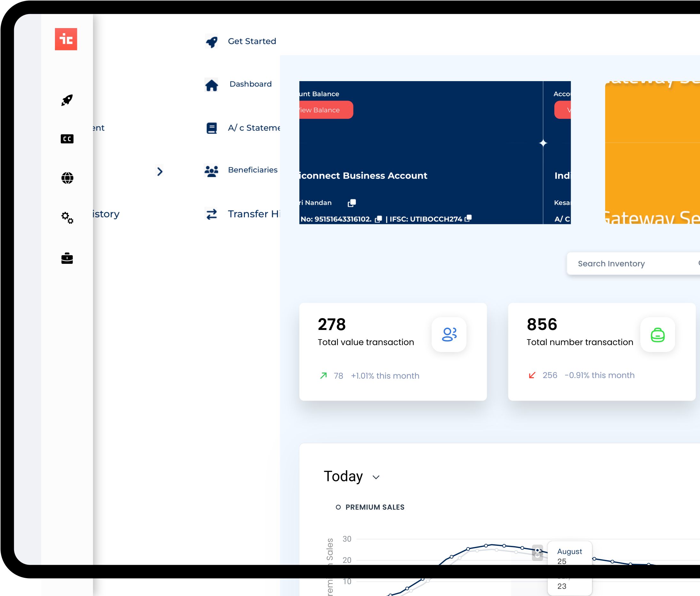
Task: Click -0.91% this month text
Action: [x=600, y=375]
